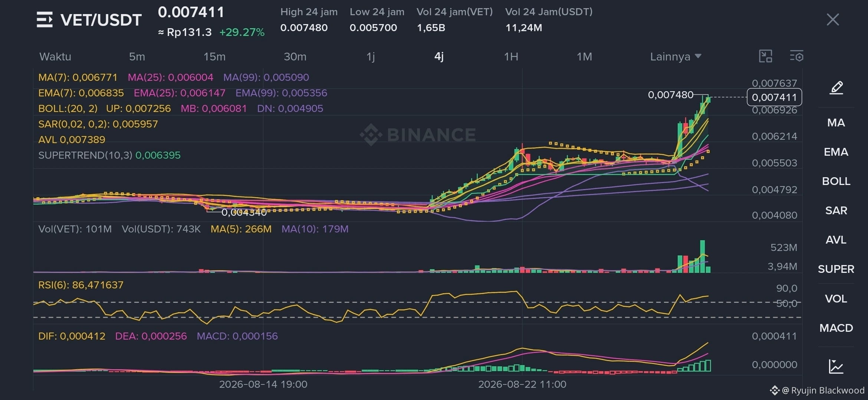Image resolution: width=868 pixels, height=400 pixels.
Task: Click the 0,007480 high price marker
Action: pyautogui.click(x=671, y=95)
